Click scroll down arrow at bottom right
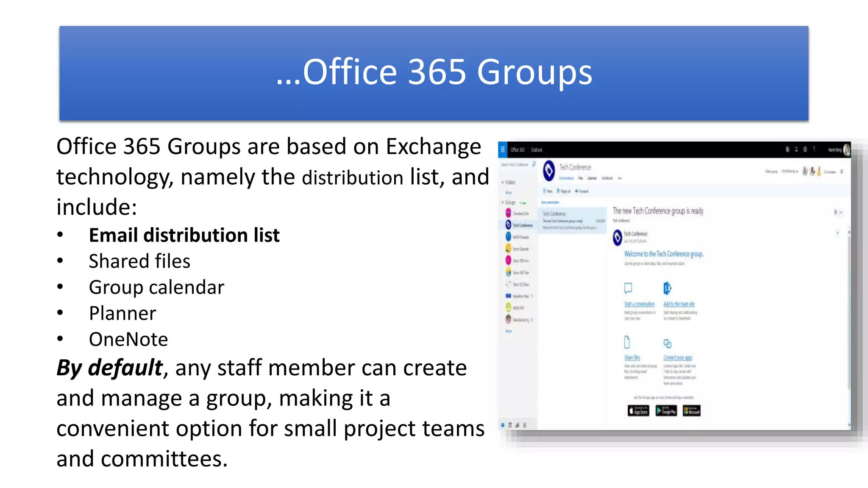The width and height of the screenshot is (868, 488). (849, 424)
